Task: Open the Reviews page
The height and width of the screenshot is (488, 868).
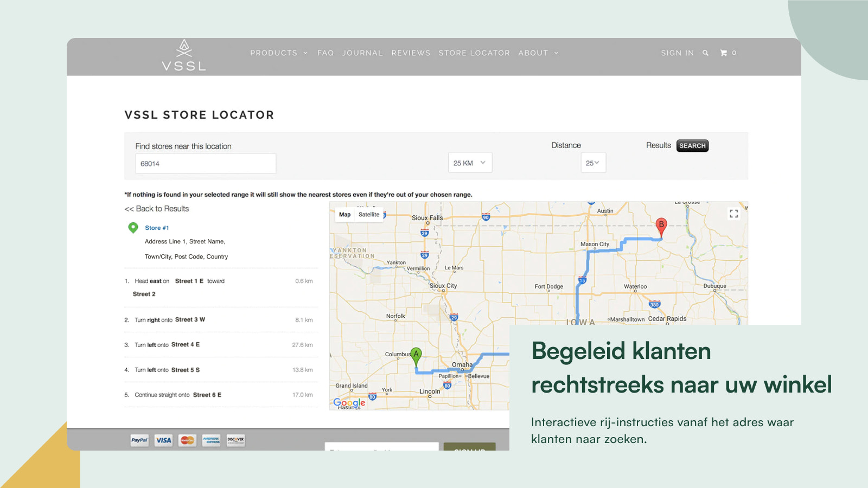Action: [411, 53]
